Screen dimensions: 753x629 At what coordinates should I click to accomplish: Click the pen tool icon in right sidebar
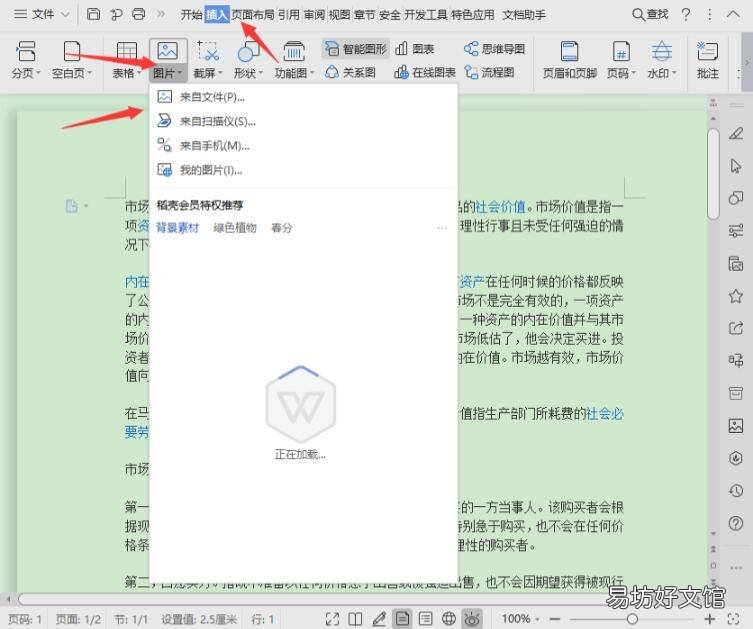[x=735, y=133]
